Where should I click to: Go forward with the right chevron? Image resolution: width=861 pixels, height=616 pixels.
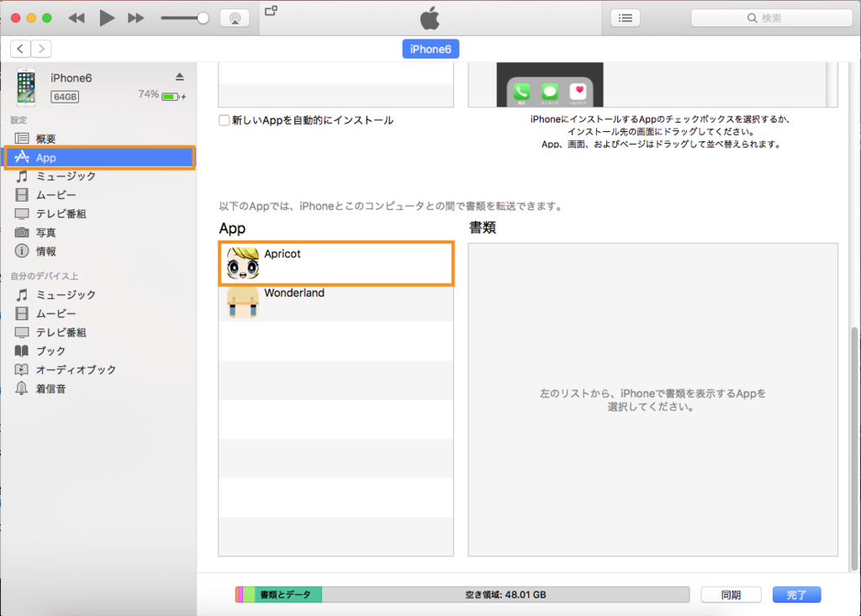pos(41,49)
